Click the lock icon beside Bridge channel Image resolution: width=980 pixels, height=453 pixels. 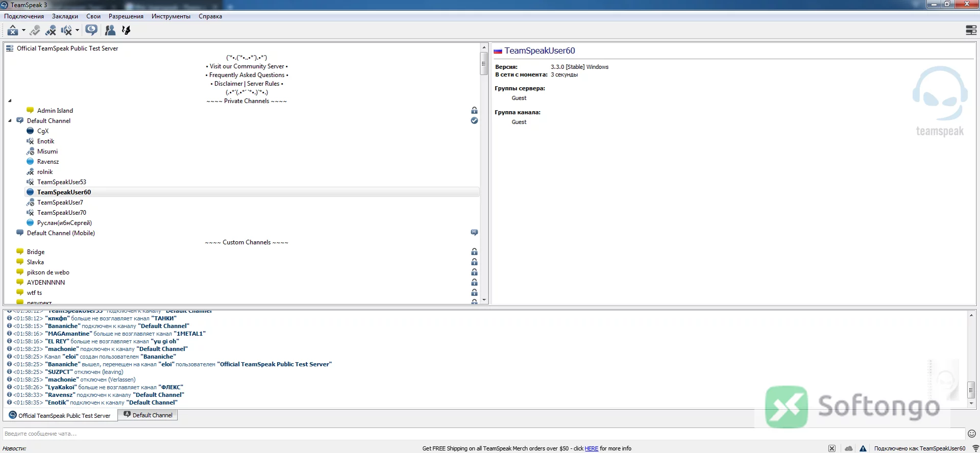[x=474, y=251]
